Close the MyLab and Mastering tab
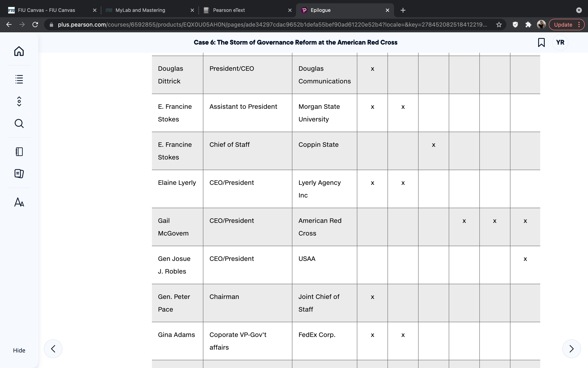This screenshot has width=588, height=368. [192, 10]
